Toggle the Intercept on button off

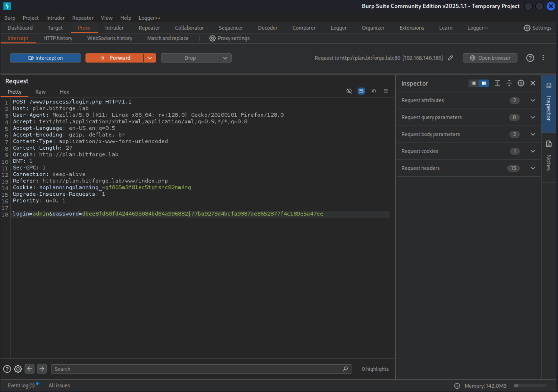click(x=45, y=58)
